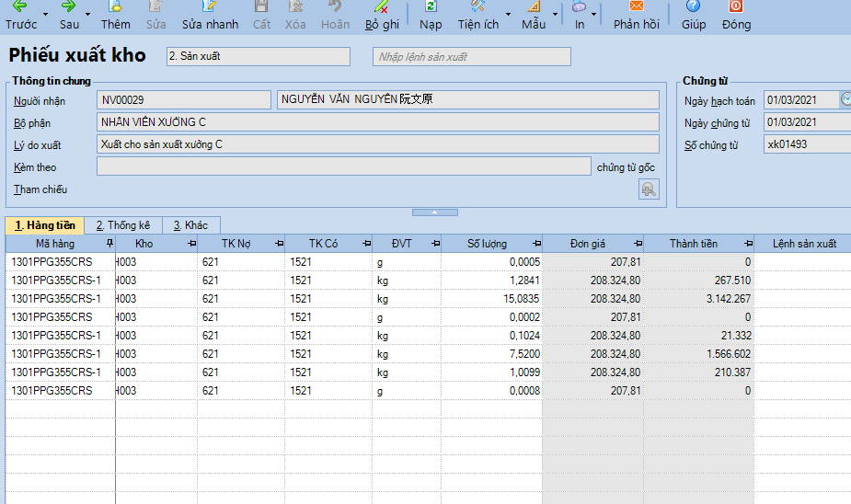Select the amount cell 210.387
The width and height of the screenshot is (851, 504).
click(x=698, y=372)
